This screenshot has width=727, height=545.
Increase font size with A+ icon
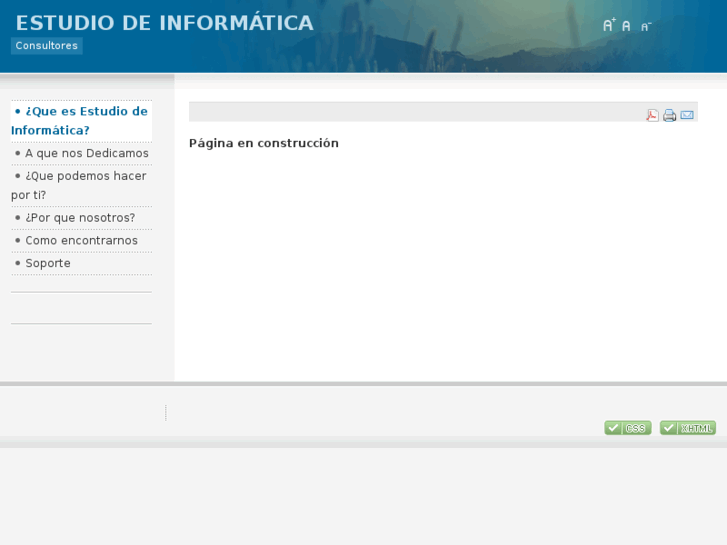coord(609,25)
